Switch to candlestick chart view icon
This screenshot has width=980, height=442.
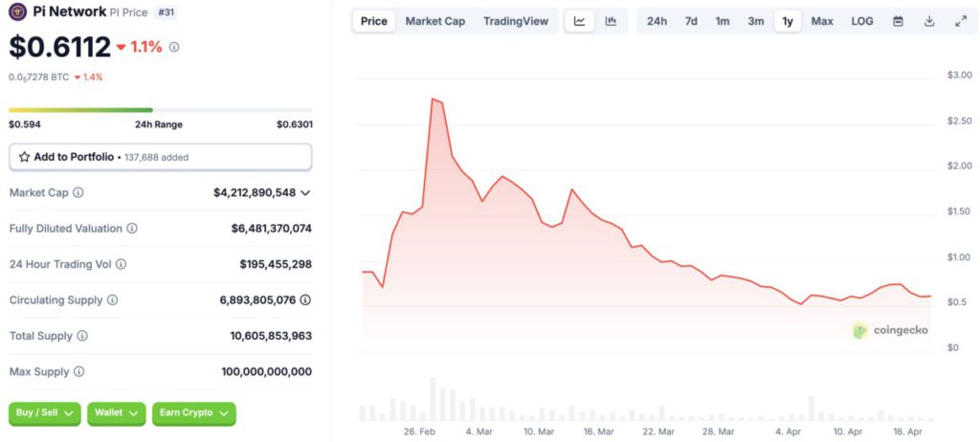(x=611, y=21)
